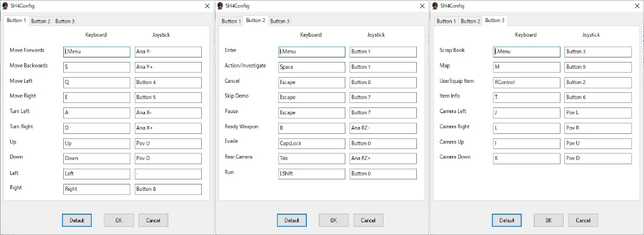Screen dimensions: 644x235
Task: Switch to Button 3 tab in the Move Forwards window
Action: click(65, 21)
